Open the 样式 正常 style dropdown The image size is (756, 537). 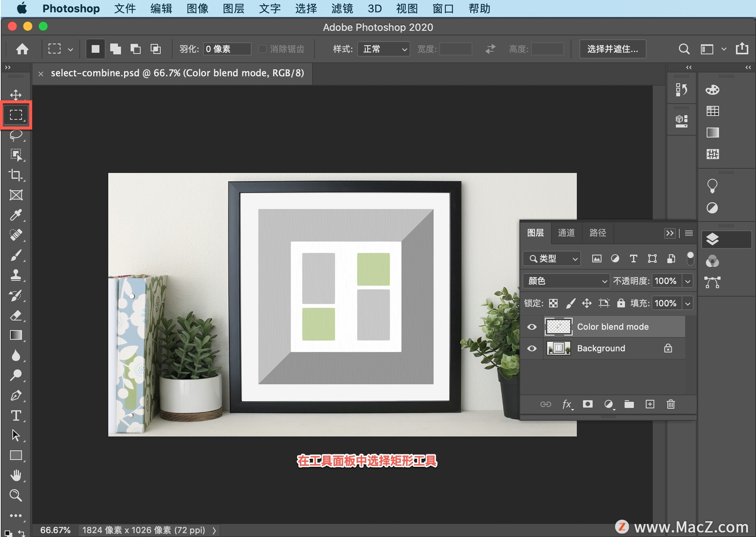384,49
